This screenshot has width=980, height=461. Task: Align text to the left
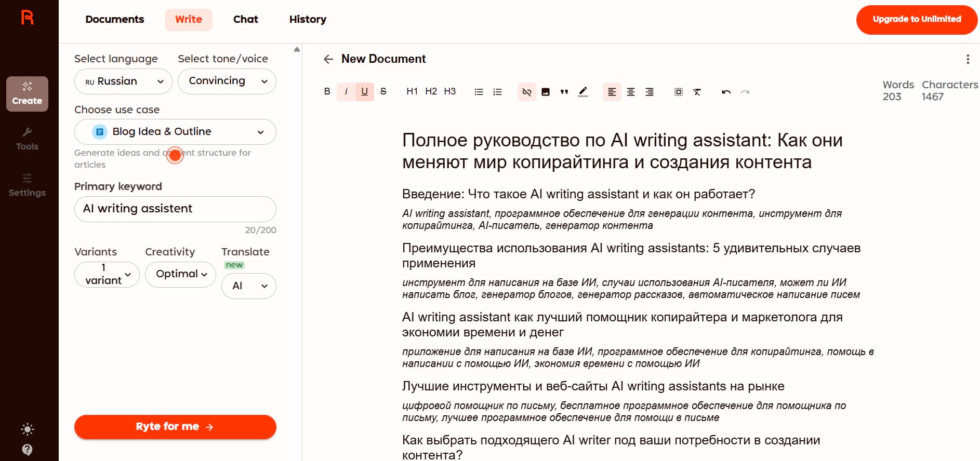pyautogui.click(x=612, y=91)
